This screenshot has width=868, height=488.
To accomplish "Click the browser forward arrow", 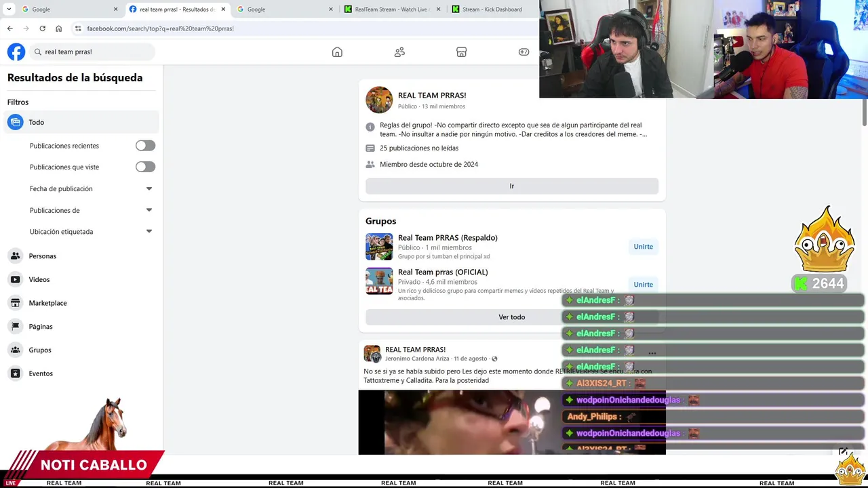I will click(x=26, y=28).
